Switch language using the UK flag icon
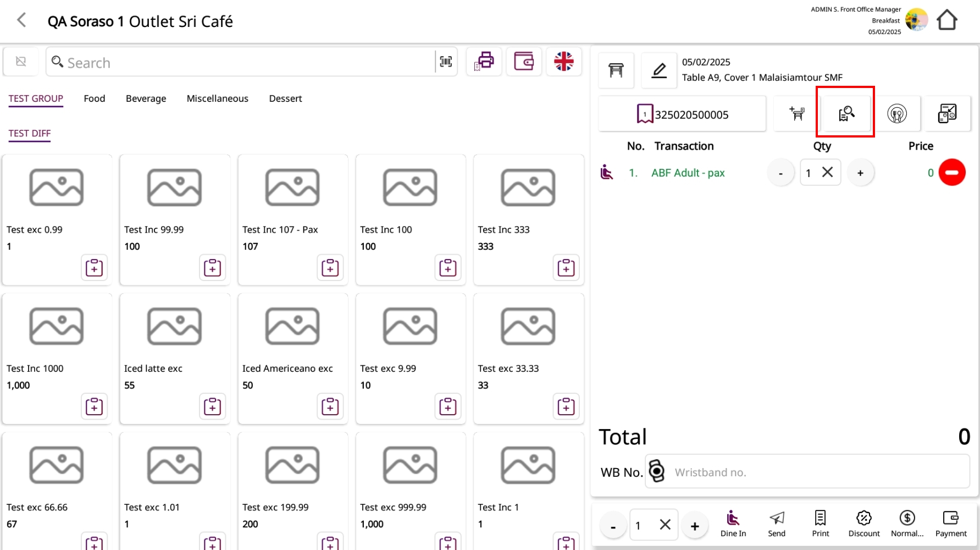980x550 pixels. click(x=563, y=61)
